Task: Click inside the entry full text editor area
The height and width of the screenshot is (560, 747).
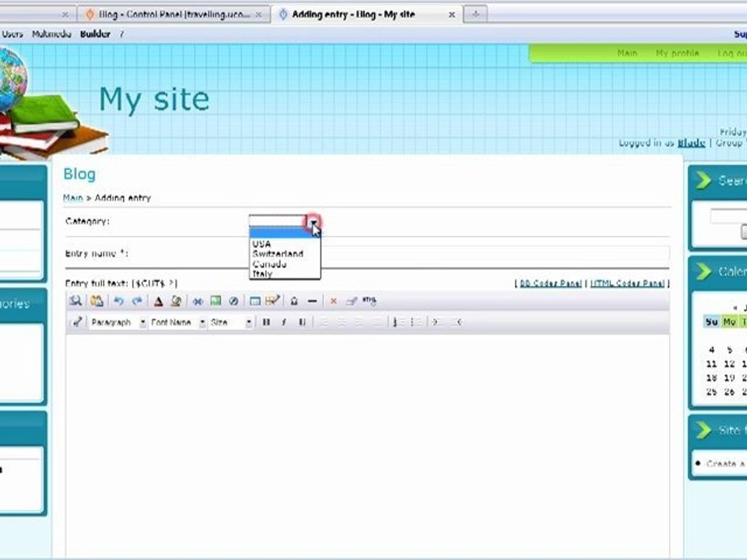Action: pyautogui.click(x=367, y=445)
